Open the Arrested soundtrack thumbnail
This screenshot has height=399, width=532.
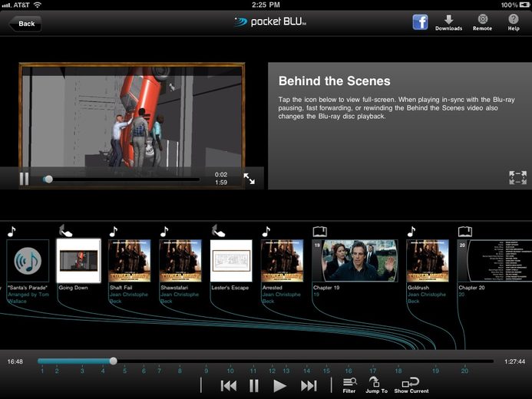[282, 261]
